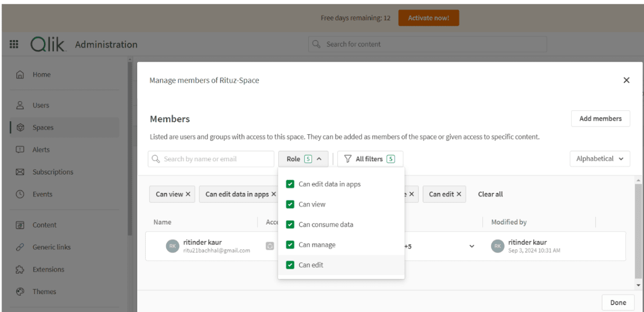Expand ritinder kaur's role details chevron
The height and width of the screenshot is (312, 644).
click(471, 246)
